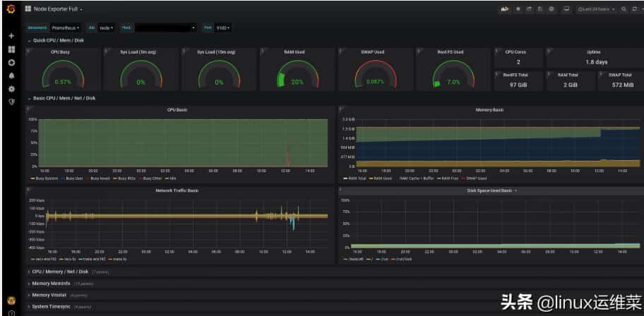The width and height of the screenshot is (644, 316).
Task: Expand the System Timesync row
Action: click(x=51, y=306)
